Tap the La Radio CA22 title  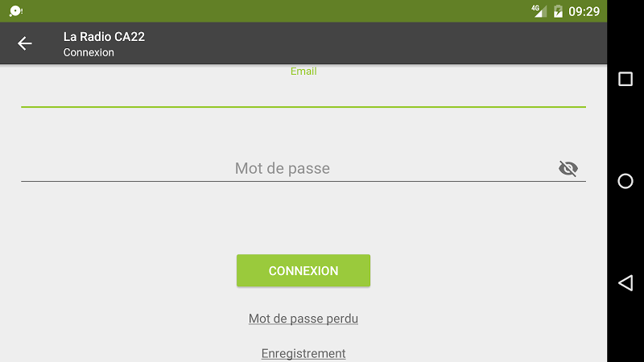click(104, 36)
